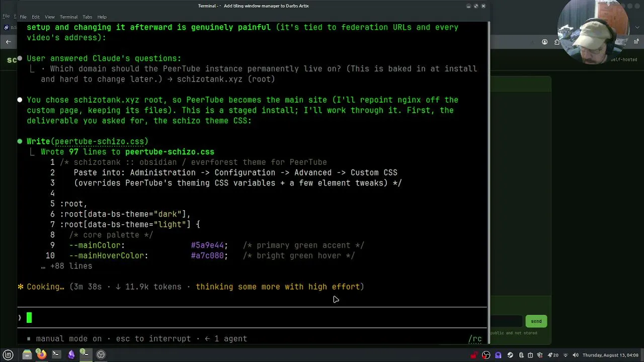Open the account icon in browser toolbar
Image resolution: width=644 pixels, height=362 pixels.
click(544, 42)
